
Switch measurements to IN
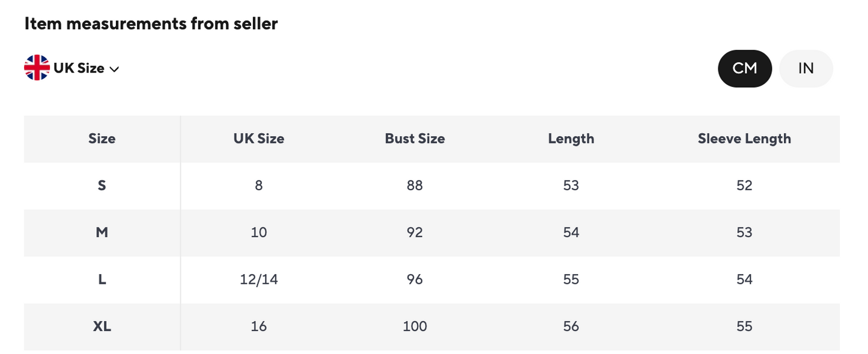click(806, 68)
